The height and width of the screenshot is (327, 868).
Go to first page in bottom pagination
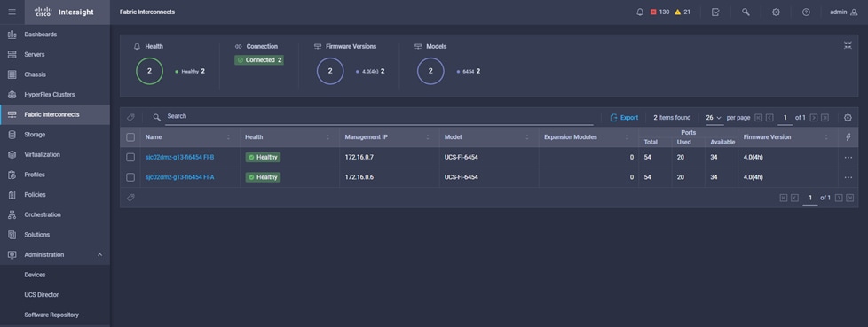pyautogui.click(x=784, y=198)
